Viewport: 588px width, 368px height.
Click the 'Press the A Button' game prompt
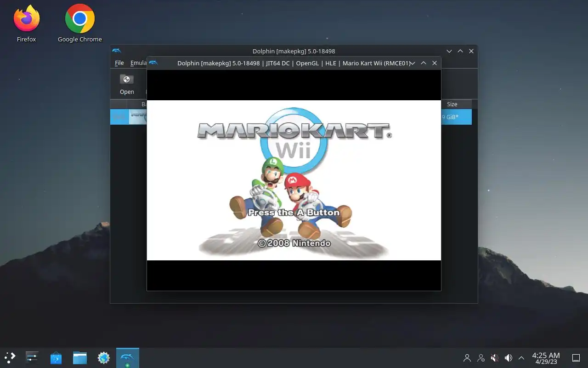294,213
